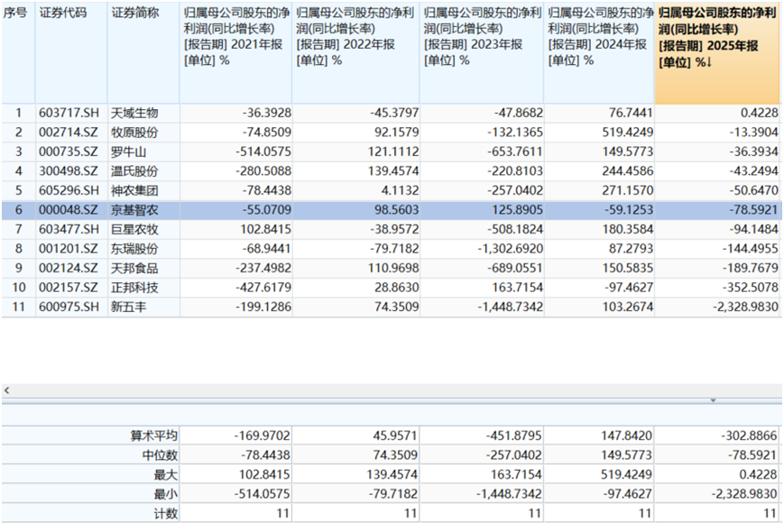
Task: Select stock code 002714.SZ
Action: click(x=69, y=133)
